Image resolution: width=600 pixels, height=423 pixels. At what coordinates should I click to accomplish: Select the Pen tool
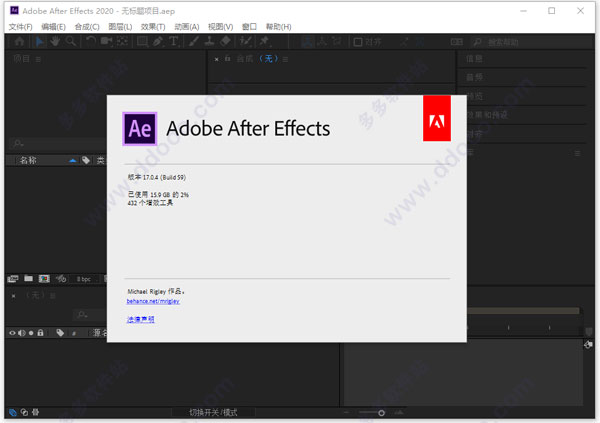tap(158, 41)
